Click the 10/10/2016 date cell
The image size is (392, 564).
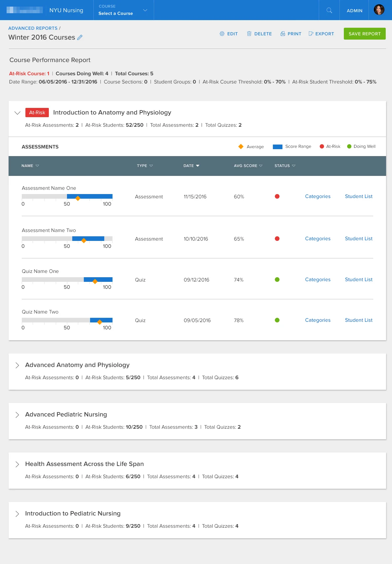tap(196, 239)
